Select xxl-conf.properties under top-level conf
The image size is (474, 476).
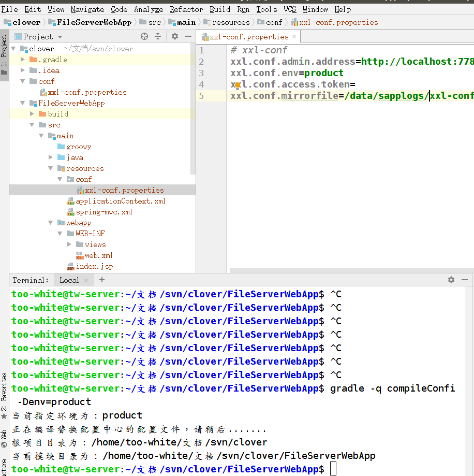point(83,92)
